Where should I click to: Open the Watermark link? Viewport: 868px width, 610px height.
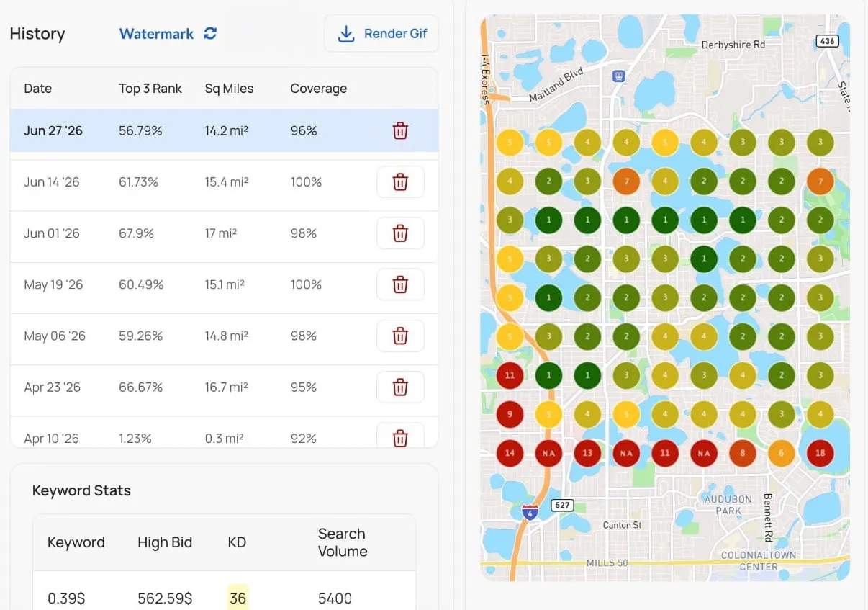[156, 34]
